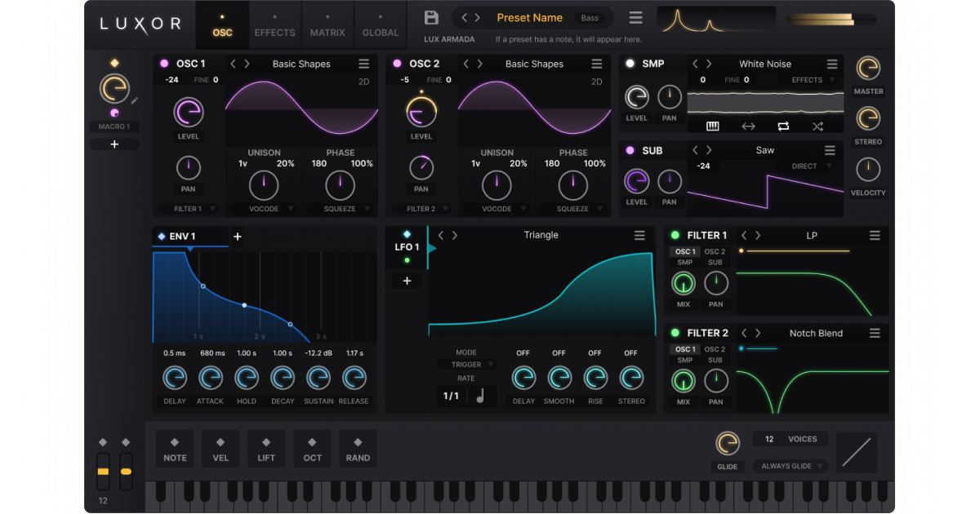980x514 pixels.
Task: Click the reverse playback arrows icon in SMP panel
Action: click(747, 126)
